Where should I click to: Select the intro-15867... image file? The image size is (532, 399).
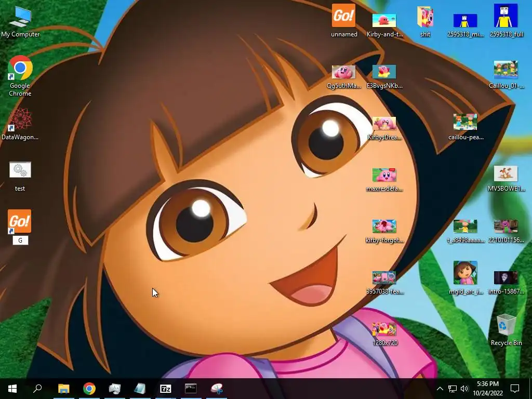(506, 282)
